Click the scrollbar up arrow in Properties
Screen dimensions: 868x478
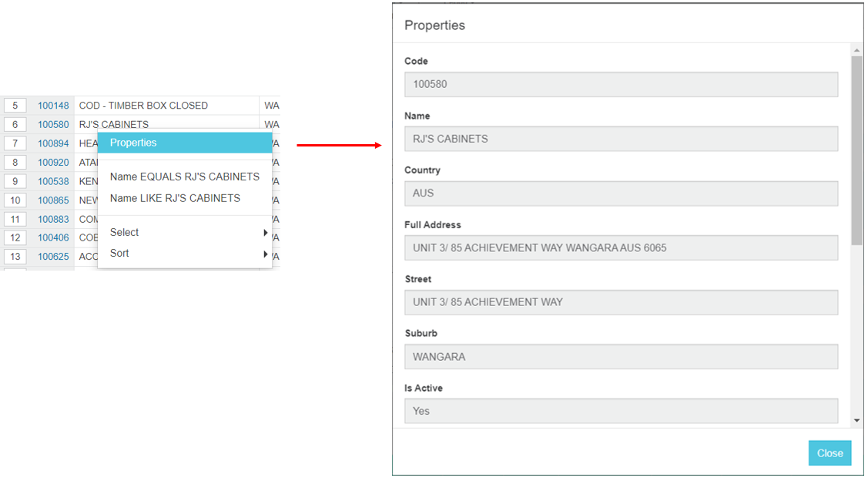tap(856, 51)
